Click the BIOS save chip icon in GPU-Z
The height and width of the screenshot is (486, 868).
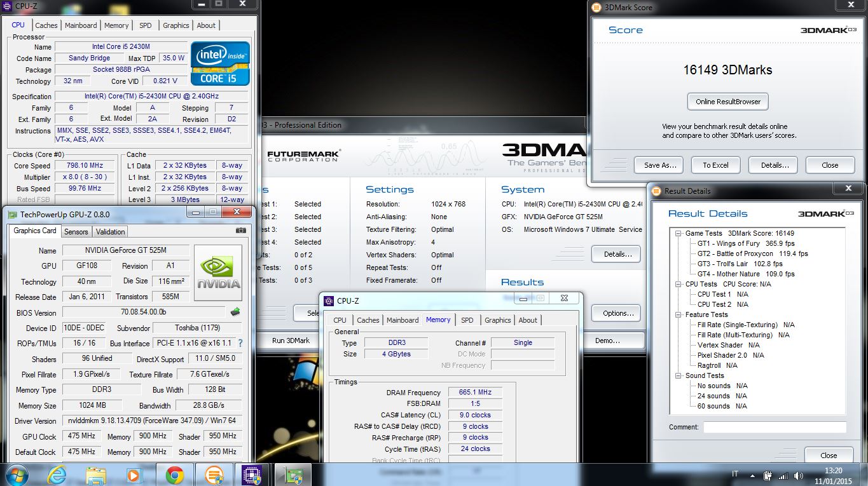tap(235, 312)
